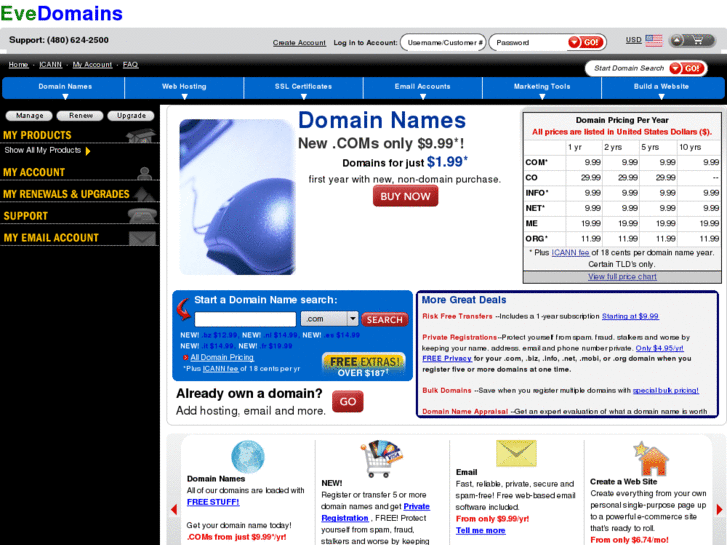
Task: Click the red SEARCH button
Action: (x=384, y=320)
